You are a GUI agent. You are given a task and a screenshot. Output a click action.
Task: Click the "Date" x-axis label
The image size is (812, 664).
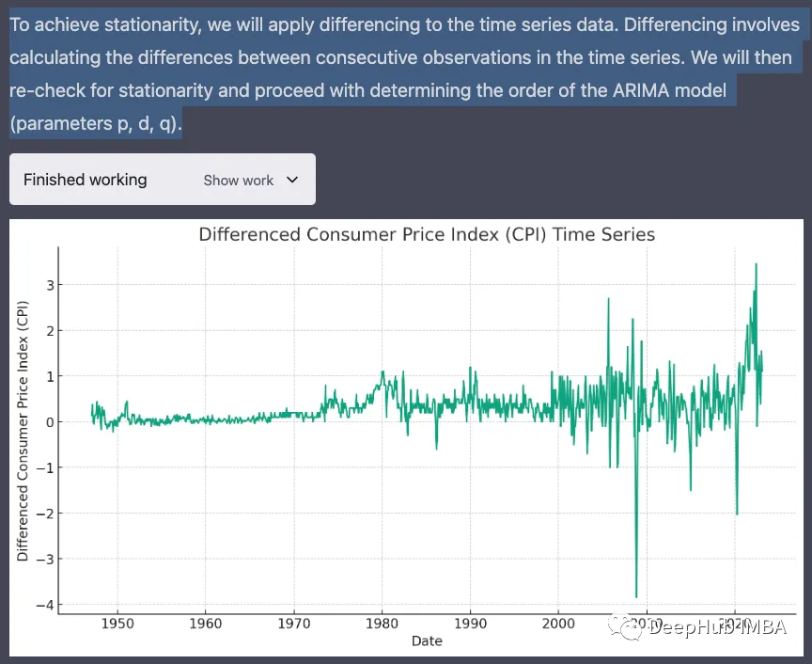point(427,640)
